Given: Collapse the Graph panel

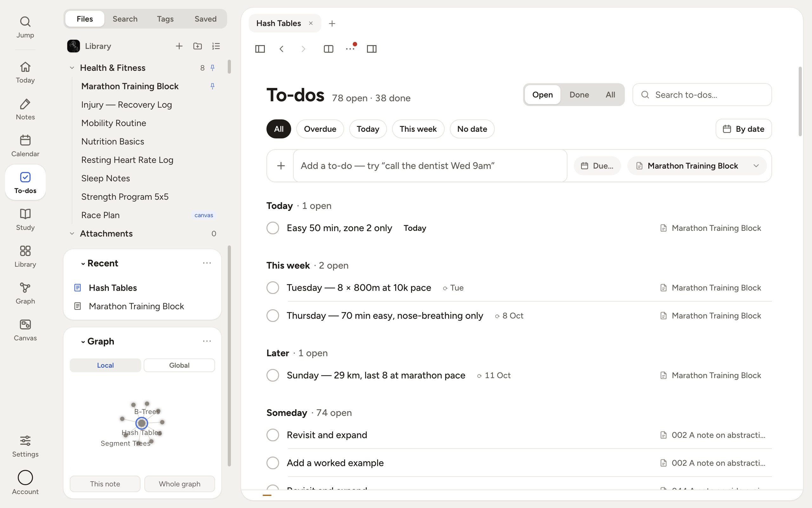Looking at the screenshot, I should 83,342.
